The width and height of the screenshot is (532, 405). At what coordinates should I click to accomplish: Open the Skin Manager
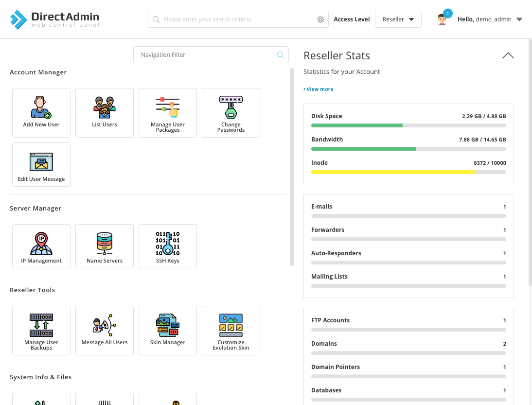pos(168,331)
